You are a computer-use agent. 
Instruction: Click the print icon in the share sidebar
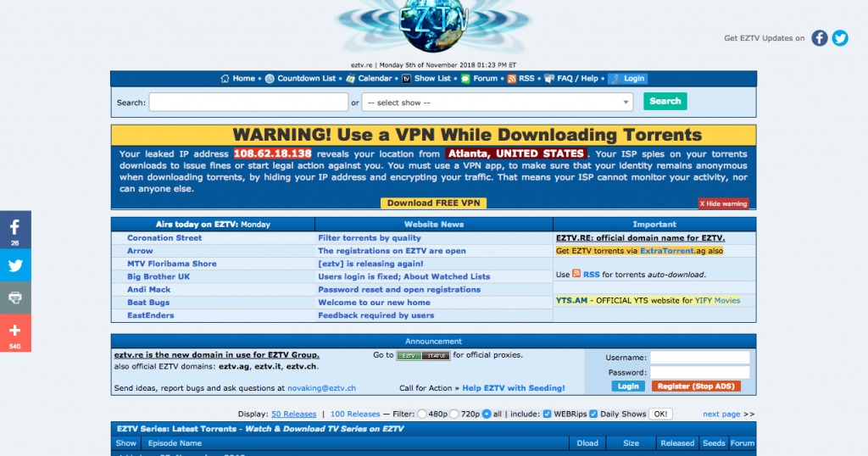click(x=15, y=298)
